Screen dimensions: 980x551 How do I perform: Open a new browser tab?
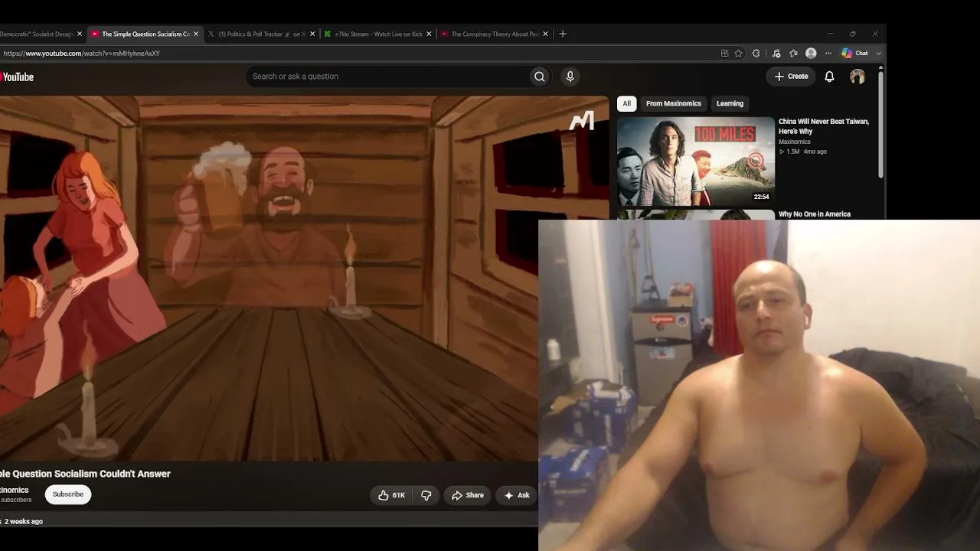(563, 34)
